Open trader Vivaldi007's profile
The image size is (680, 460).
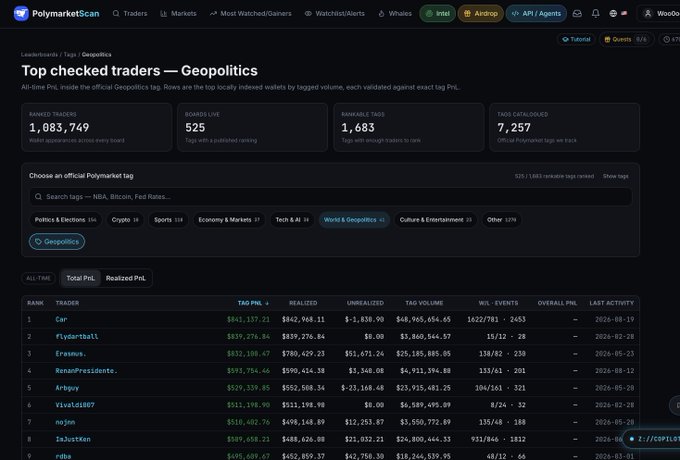click(x=75, y=405)
